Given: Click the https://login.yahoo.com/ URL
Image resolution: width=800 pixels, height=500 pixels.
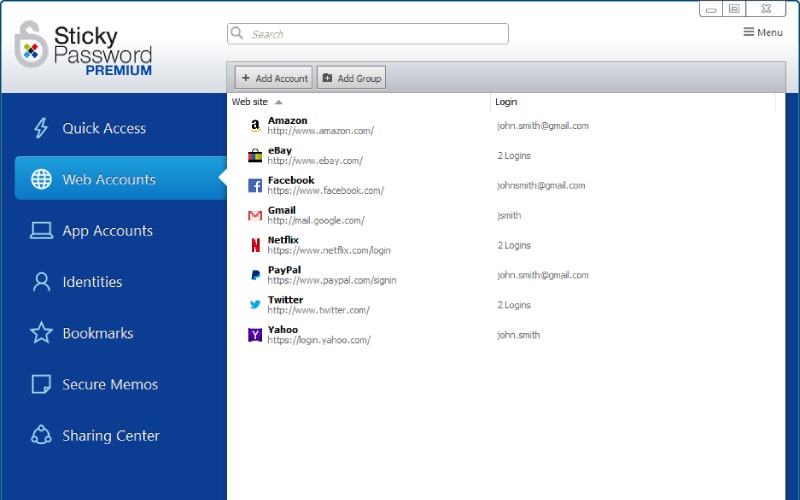Looking at the screenshot, I should point(319,340).
